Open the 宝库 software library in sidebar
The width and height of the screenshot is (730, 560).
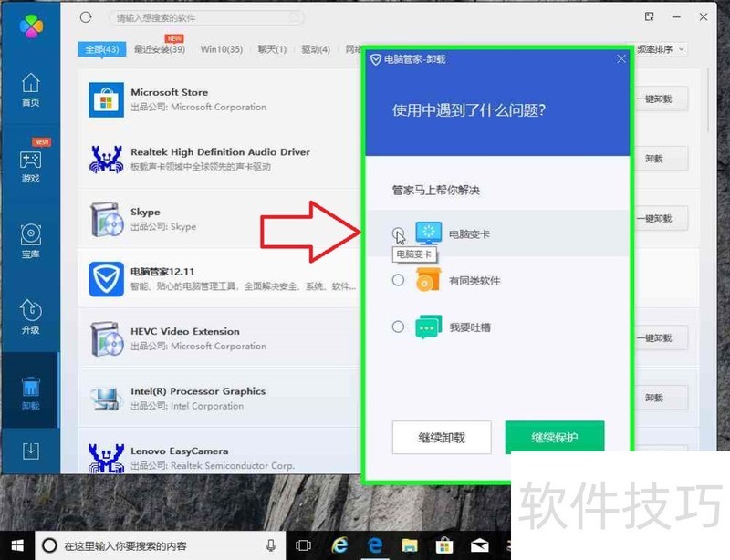[x=31, y=241]
